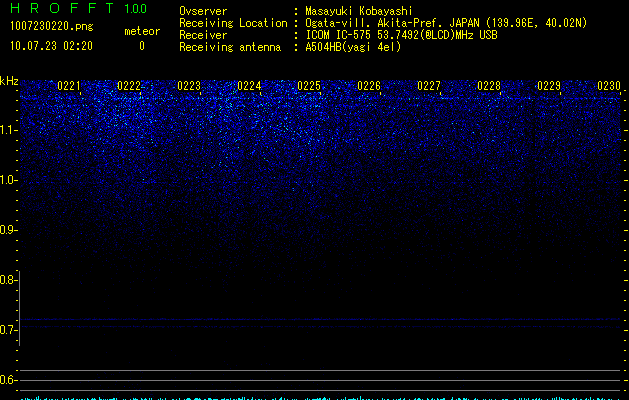The image size is (629, 400).
Task: Click the 0224 time marker
Action: click(x=249, y=86)
